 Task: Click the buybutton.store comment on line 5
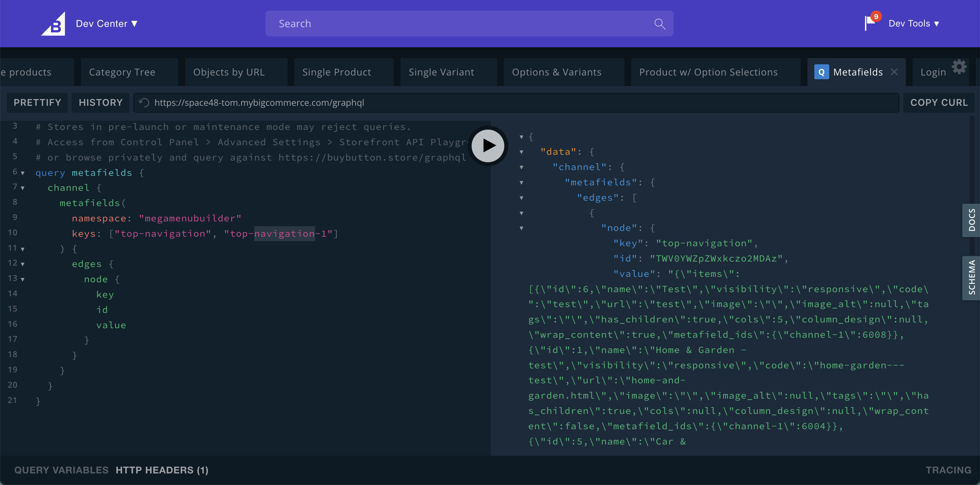click(x=251, y=157)
